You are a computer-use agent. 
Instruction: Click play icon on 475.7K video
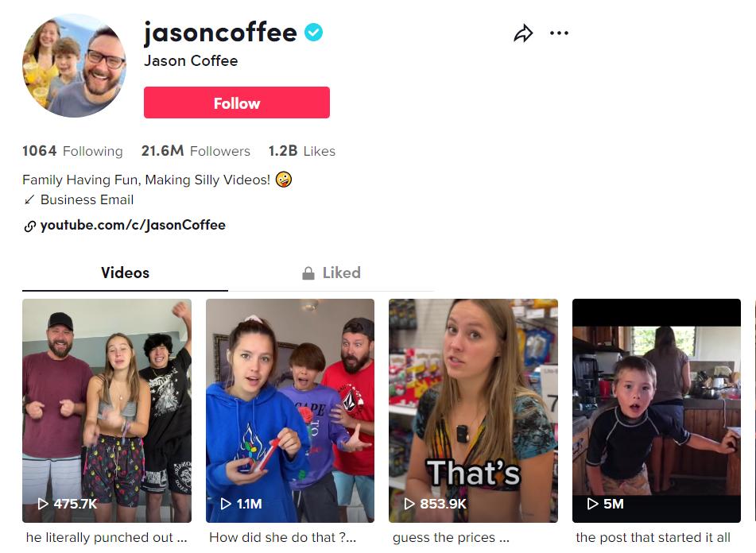tap(43, 504)
